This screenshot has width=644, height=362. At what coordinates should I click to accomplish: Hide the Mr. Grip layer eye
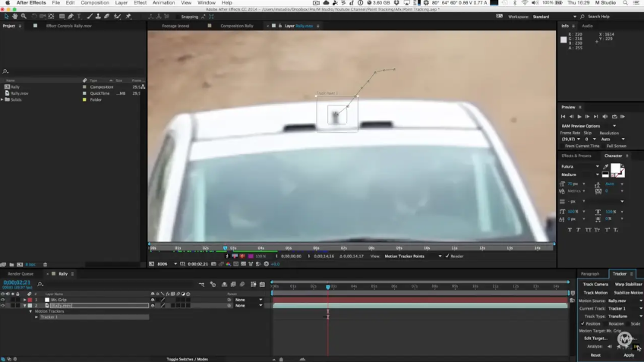pyautogui.click(x=3, y=300)
